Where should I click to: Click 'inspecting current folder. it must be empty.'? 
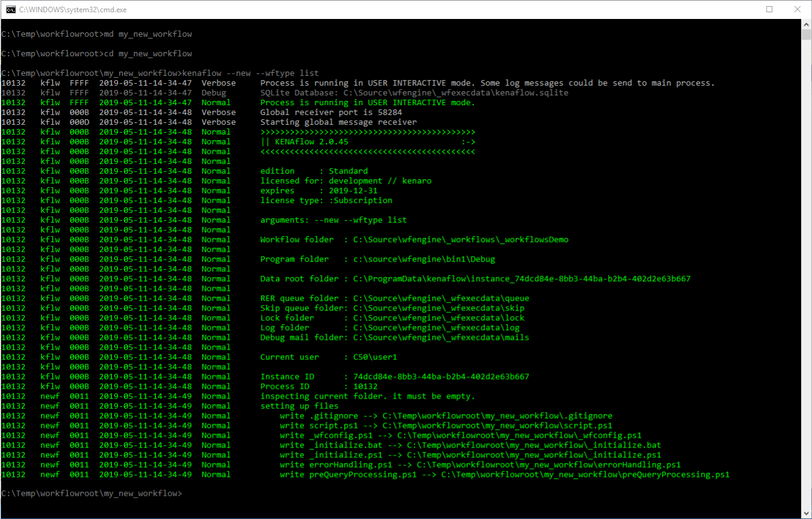tap(368, 396)
